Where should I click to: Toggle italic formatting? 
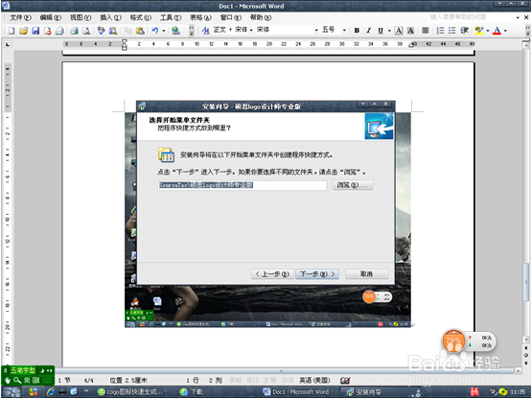click(368, 31)
